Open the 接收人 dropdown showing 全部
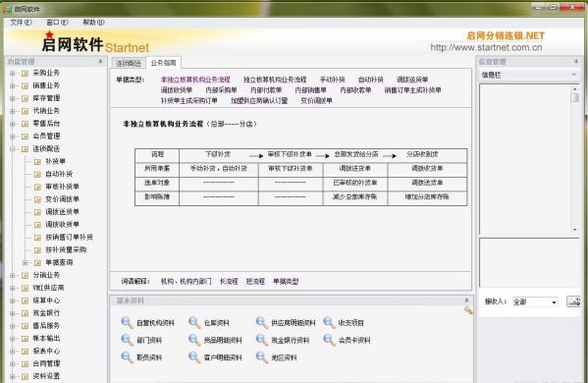Screen dimensions: 588x383 [x=535, y=301]
